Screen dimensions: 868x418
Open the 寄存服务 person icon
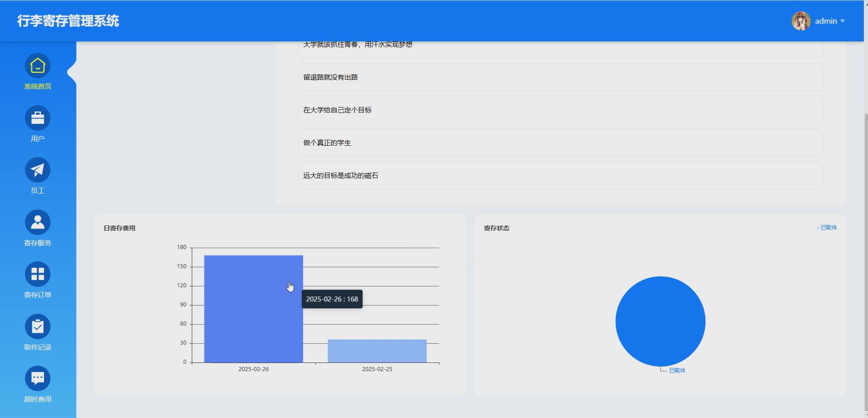[x=38, y=222]
